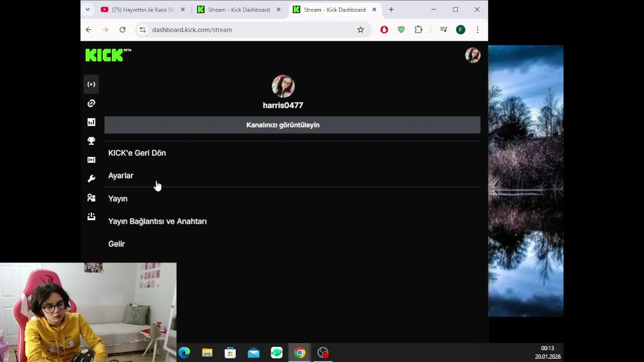The height and width of the screenshot is (362, 644).
Task: Reload the page with refresh icon
Action: click(122, 30)
